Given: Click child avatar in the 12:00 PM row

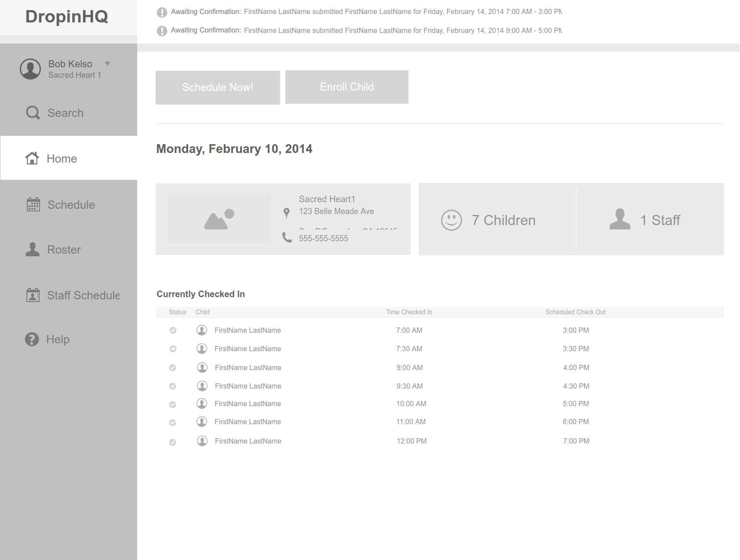Looking at the screenshot, I should tap(202, 441).
